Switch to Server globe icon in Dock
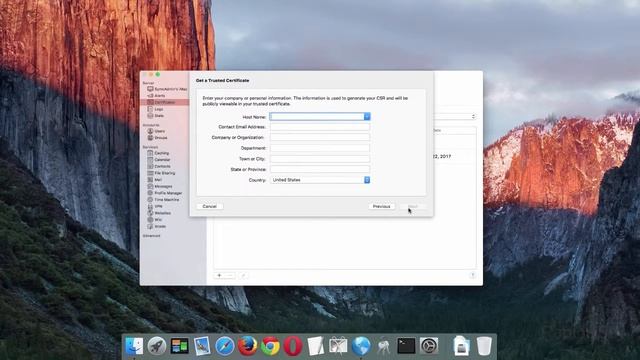Image resolution: width=640 pixels, height=360 pixels. 361,346
